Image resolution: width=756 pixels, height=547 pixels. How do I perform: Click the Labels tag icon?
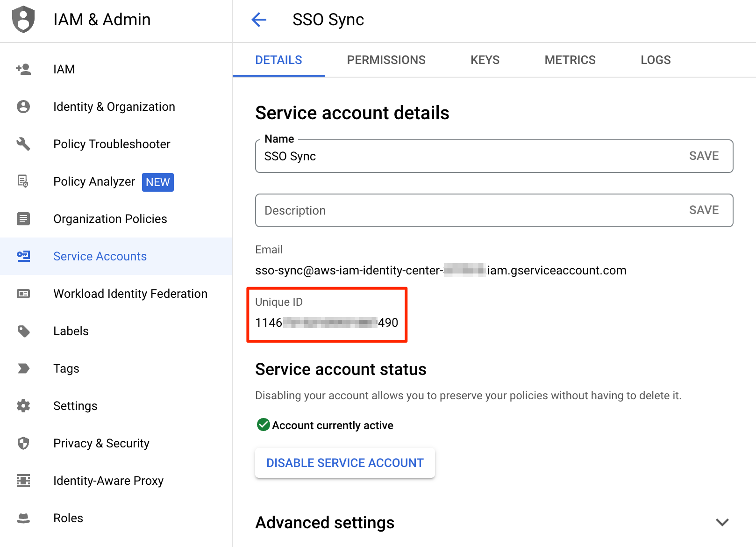tap(23, 331)
